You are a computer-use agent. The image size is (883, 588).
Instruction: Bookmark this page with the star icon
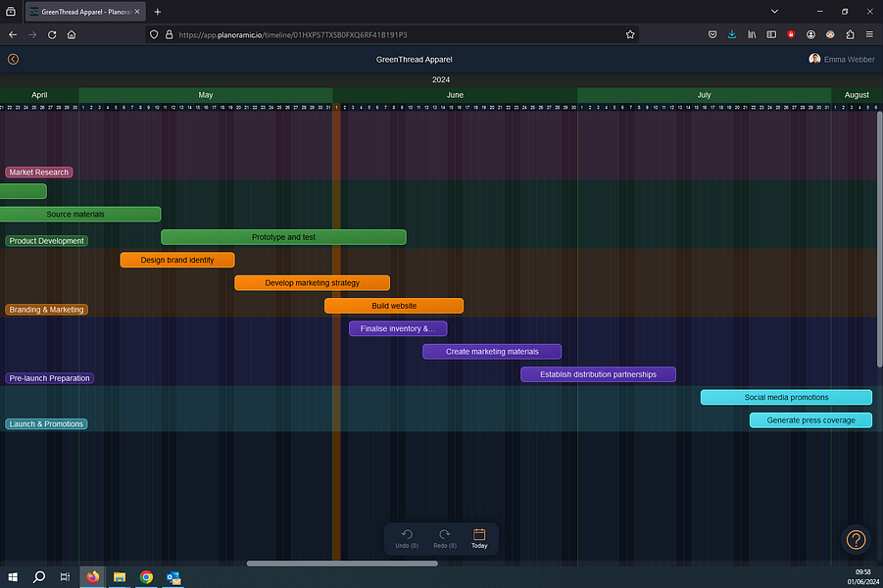tap(630, 34)
